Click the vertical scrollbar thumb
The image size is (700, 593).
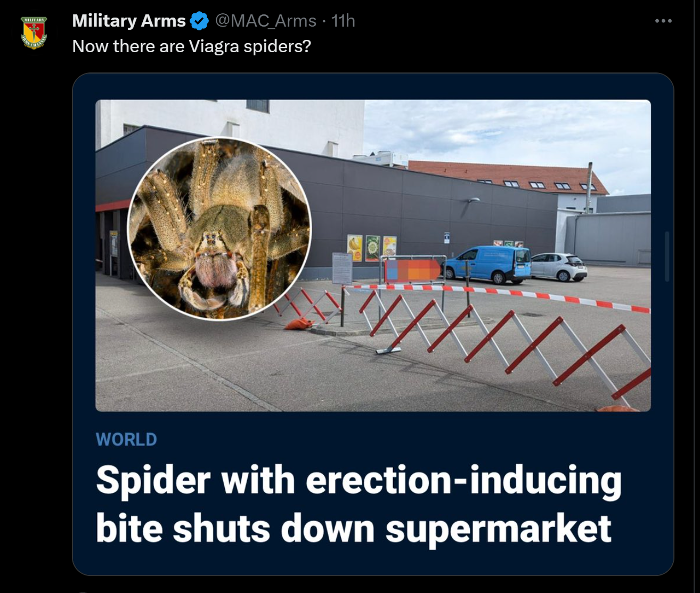(x=667, y=256)
